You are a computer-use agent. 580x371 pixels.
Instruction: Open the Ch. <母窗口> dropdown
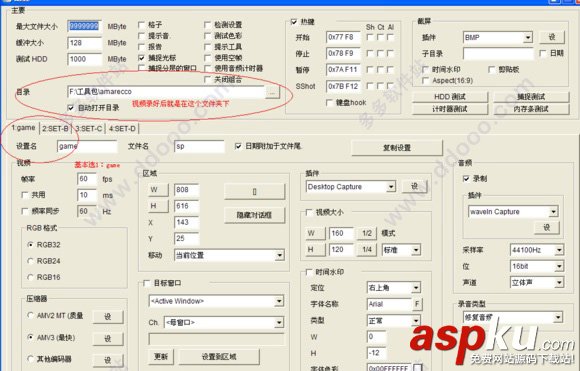(x=279, y=323)
